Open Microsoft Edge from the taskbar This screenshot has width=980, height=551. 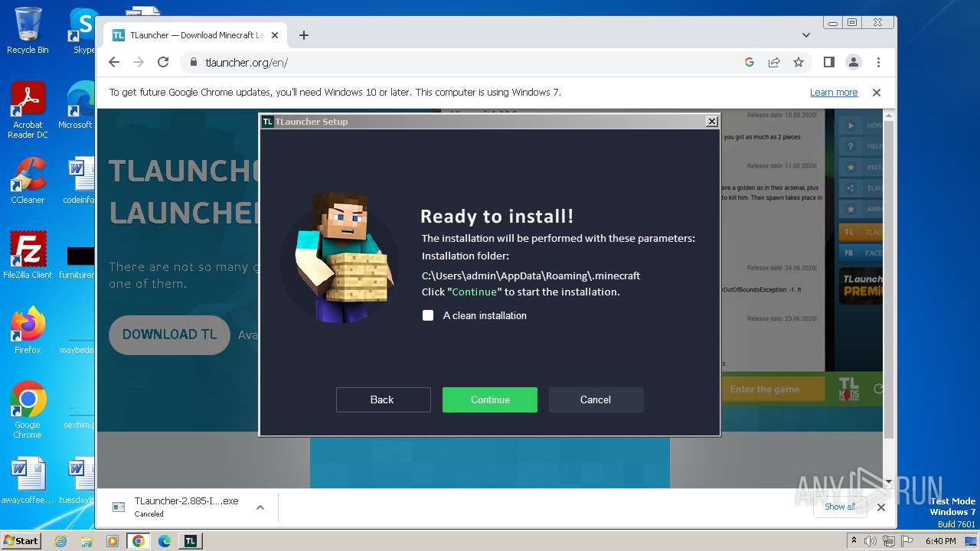pos(165,541)
